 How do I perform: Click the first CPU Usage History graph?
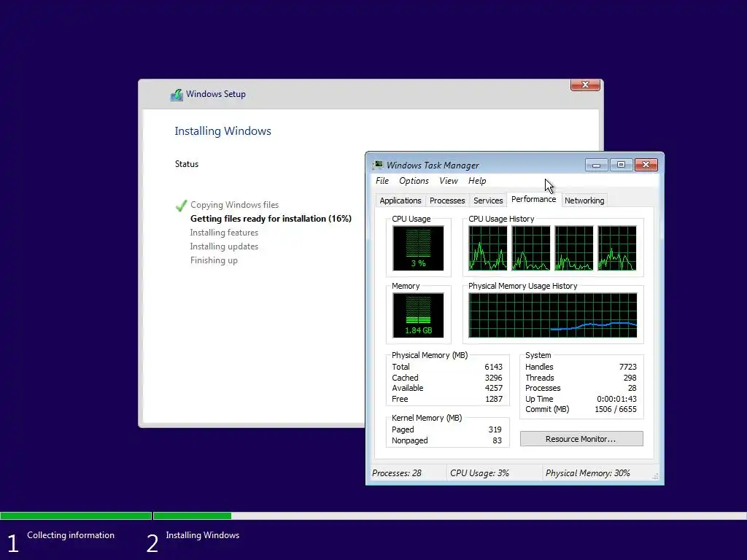click(488, 248)
